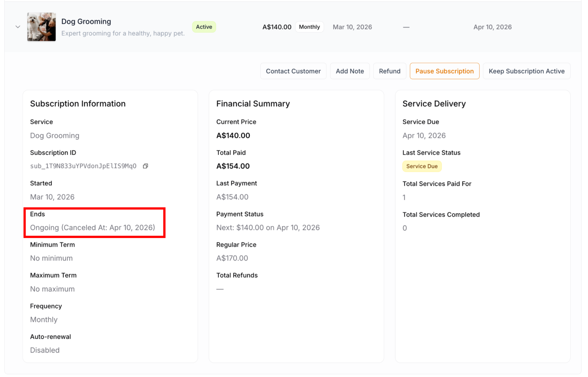
Task: Click Contact Customer button
Action: 293,71
